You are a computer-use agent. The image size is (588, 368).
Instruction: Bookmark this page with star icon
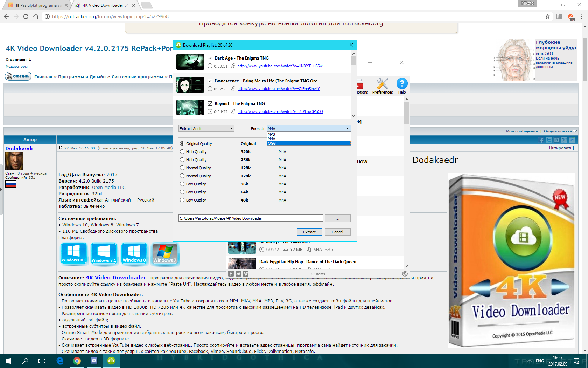[x=548, y=16]
